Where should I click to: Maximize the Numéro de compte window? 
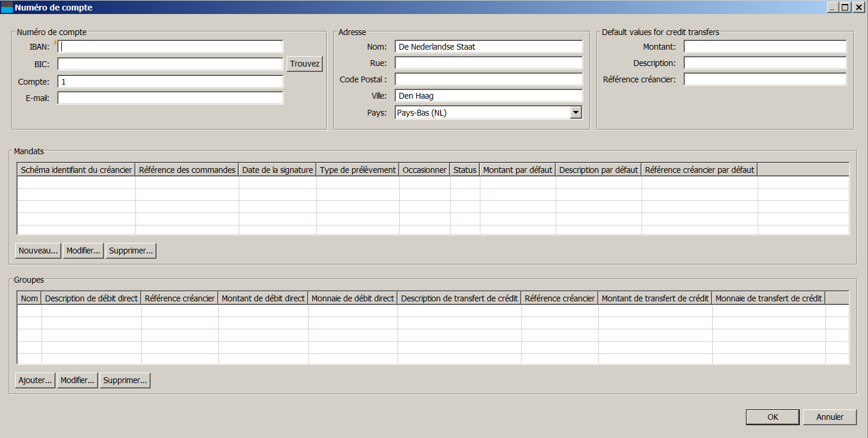tap(845, 8)
